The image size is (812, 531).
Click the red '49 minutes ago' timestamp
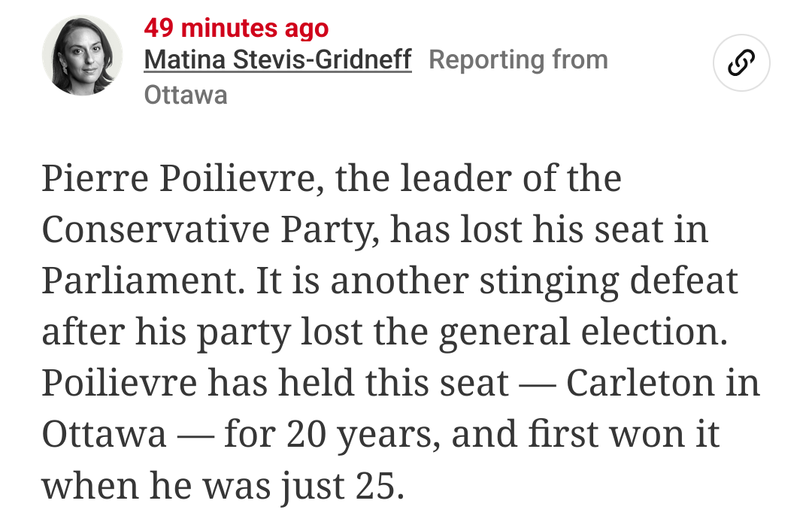236,28
